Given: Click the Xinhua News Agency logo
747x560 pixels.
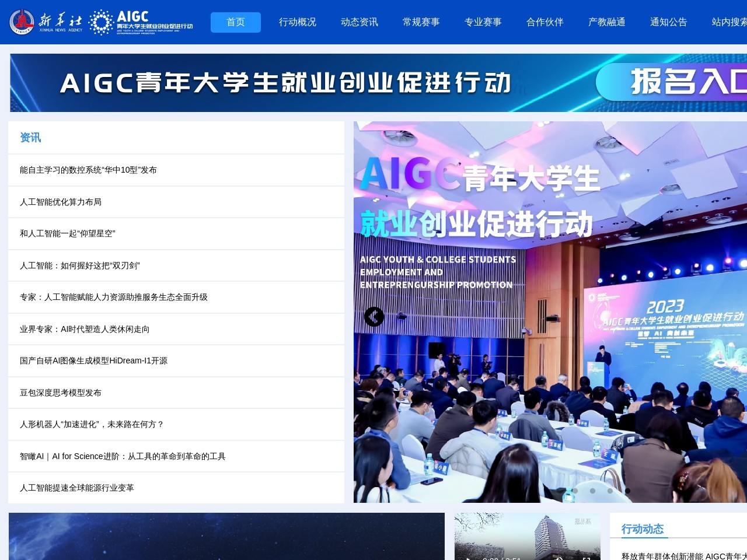Looking at the screenshot, I should click(44, 22).
